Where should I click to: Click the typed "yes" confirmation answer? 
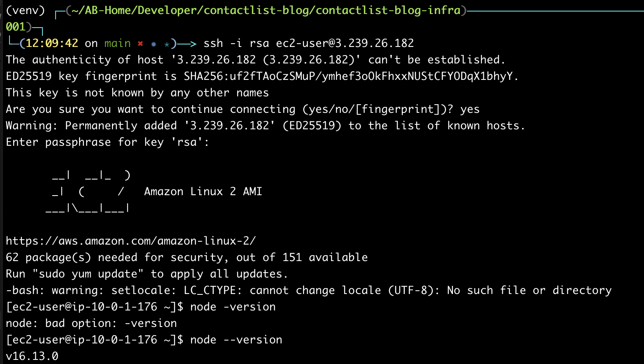(x=470, y=109)
